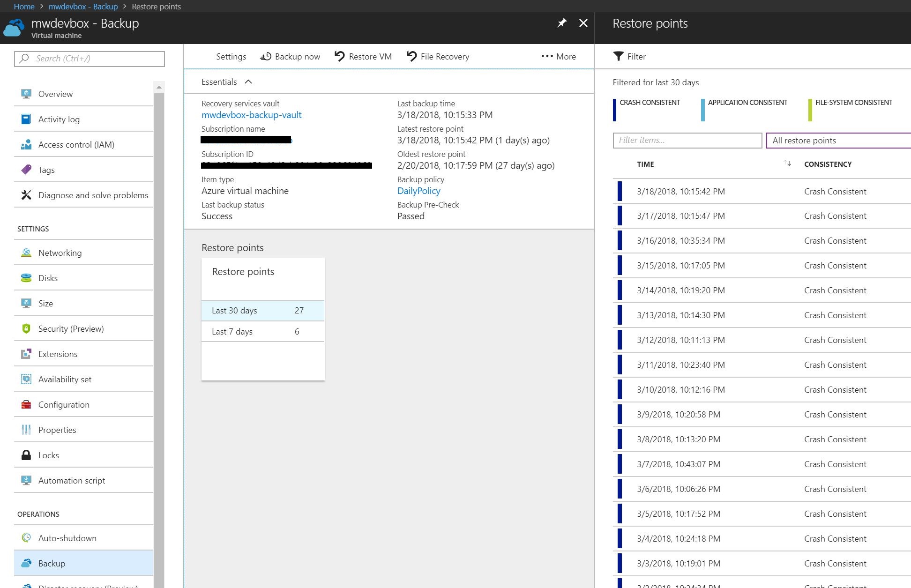Click the File-System Consistent legend swatch
911x588 pixels.
pos(810,110)
